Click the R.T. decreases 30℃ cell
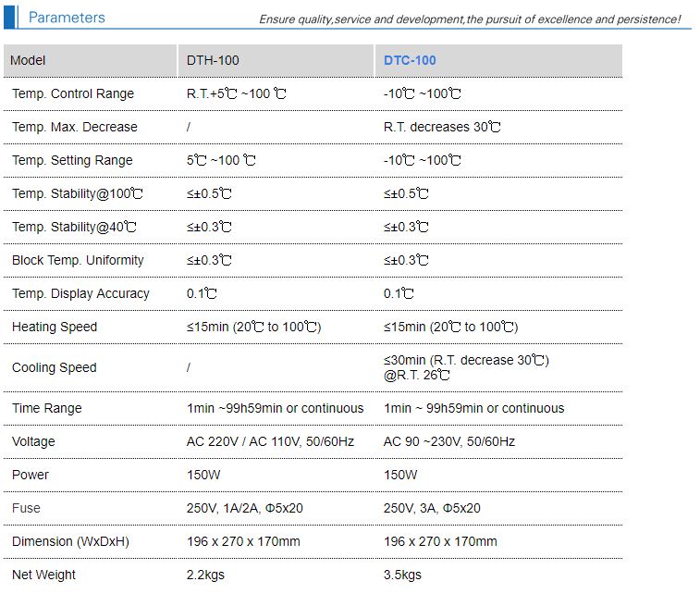 [x=442, y=127]
